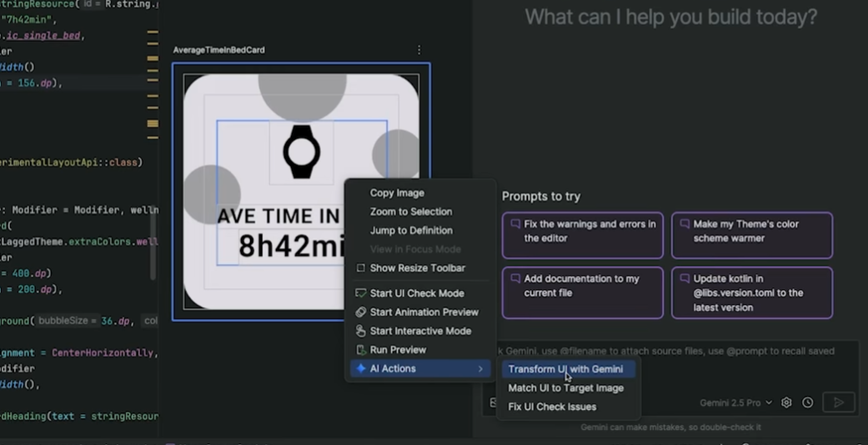The image size is (868, 445).
Task: Open Gemini settings gear icon
Action: (x=786, y=402)
